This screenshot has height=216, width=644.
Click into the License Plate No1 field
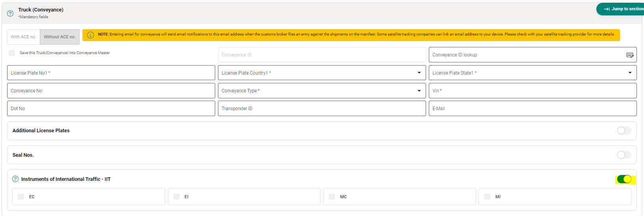tap(111, 73)
